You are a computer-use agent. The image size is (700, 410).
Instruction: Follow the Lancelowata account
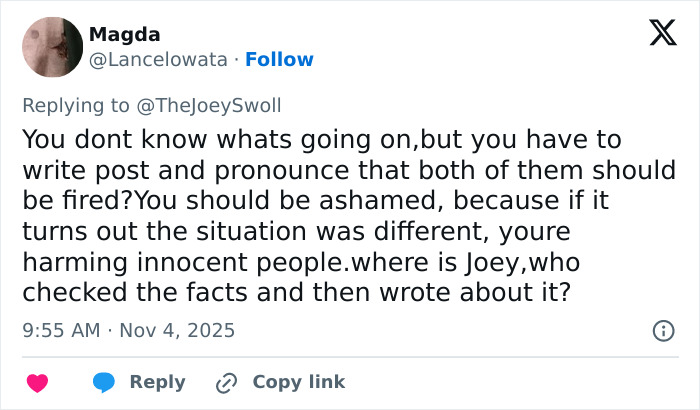point(279,59)
